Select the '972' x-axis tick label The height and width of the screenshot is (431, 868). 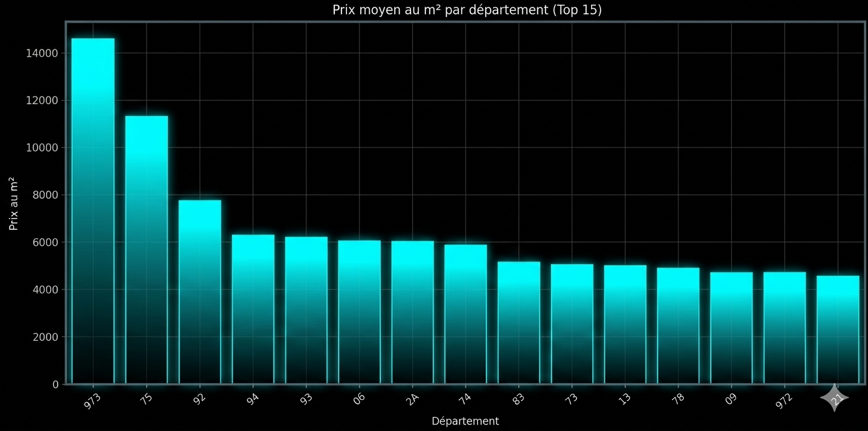(785, 400)
